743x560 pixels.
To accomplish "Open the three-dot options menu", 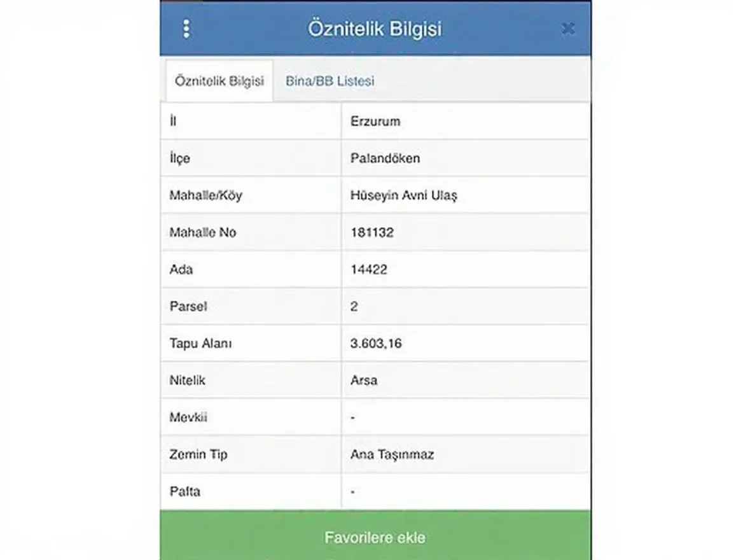I will point(186,29).
